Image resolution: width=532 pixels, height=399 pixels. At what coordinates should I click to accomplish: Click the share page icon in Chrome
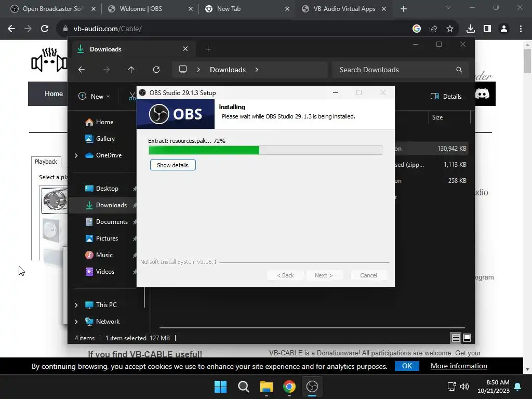point(433,29)
